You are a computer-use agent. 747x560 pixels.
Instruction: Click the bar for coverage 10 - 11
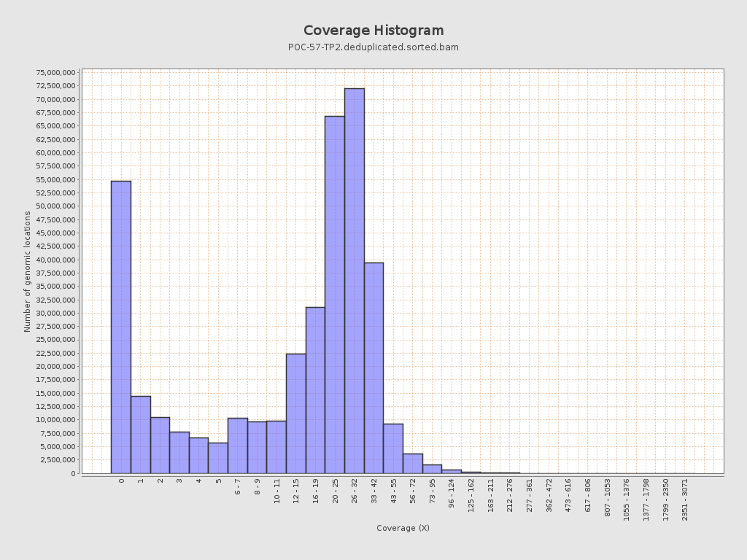pos(276,447)
